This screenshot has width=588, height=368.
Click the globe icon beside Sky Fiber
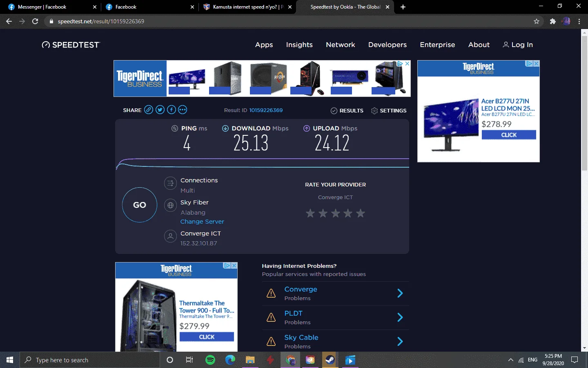(x=170, y=205)
